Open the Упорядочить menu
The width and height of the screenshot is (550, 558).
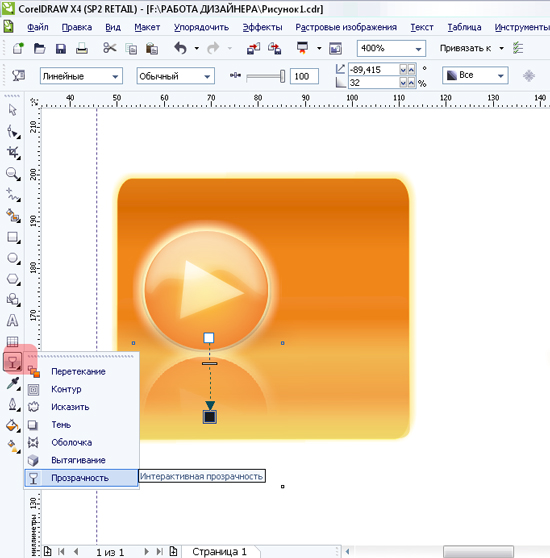[x=201, y=27]
